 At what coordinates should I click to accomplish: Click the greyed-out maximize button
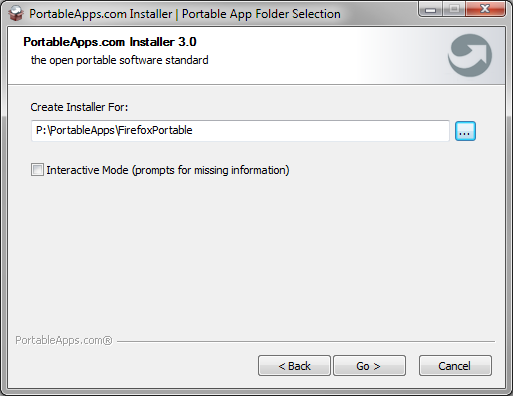[x=454, y=9]
